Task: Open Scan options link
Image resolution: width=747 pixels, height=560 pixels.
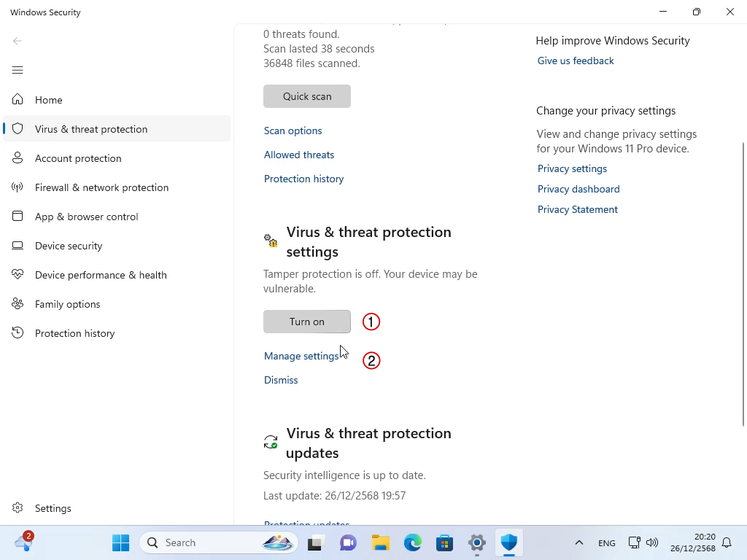Action: point(293,131)
